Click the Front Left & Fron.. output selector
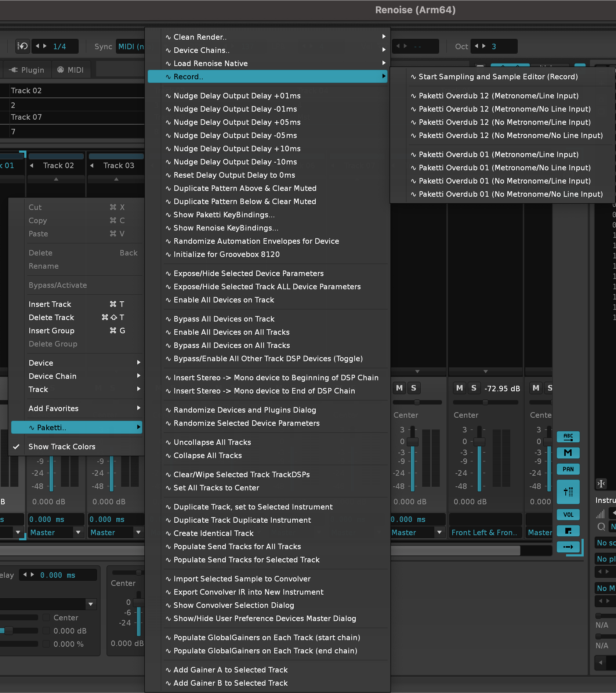The image size is (616, 693). 484,532
